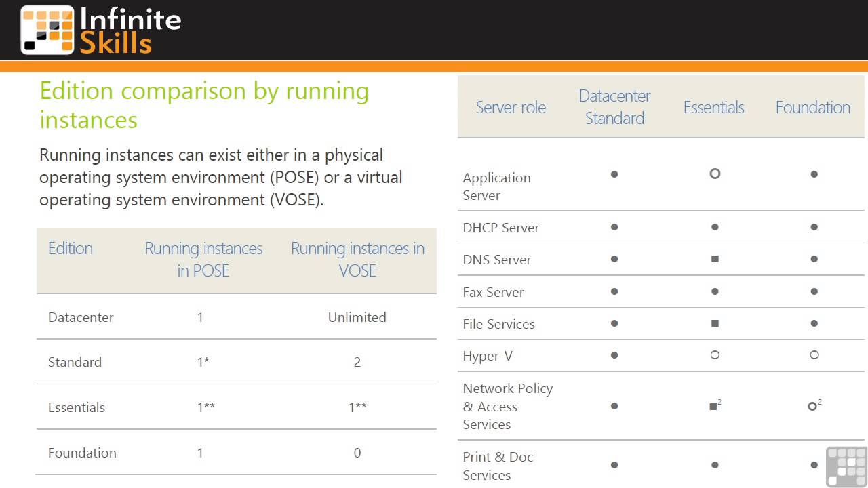Click the Standard VOSE value '2'
This screenshot has width=868, height=488.
pos(357,362)
